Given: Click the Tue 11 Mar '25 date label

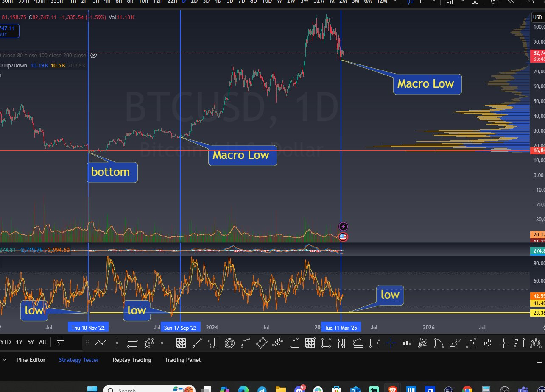Looking at the screenshot, I should 341,328.
